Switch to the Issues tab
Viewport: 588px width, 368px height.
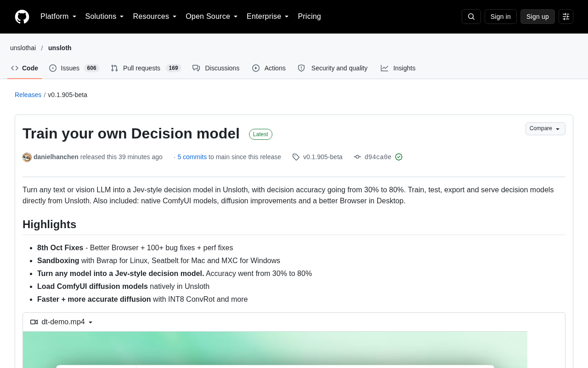[74, 68]
